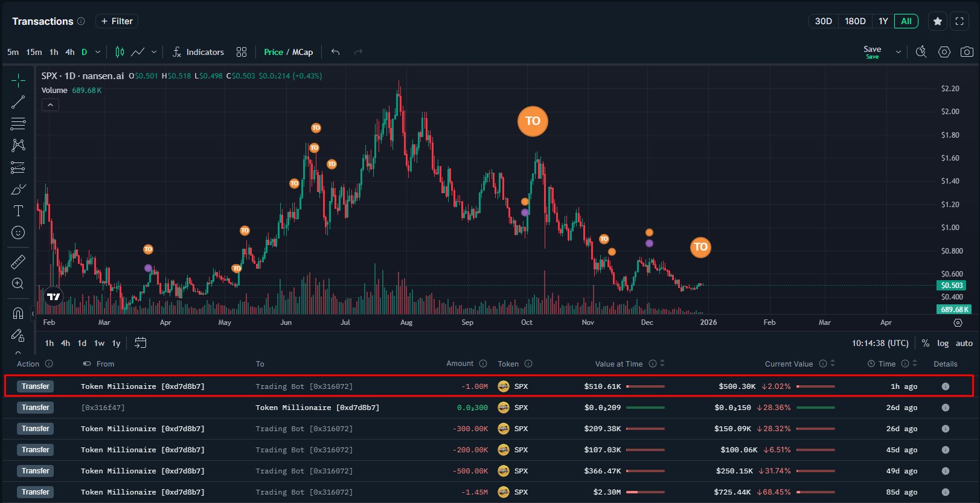Select the 1Y range tab
Screen dimensions: 980x503
tap(883, 21)
